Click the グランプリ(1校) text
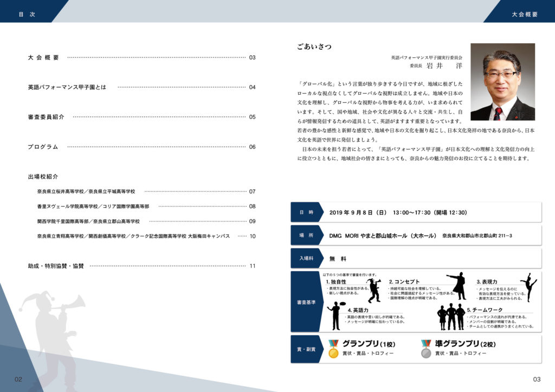This screenshot has height=392, width=555. click(369, 344)
